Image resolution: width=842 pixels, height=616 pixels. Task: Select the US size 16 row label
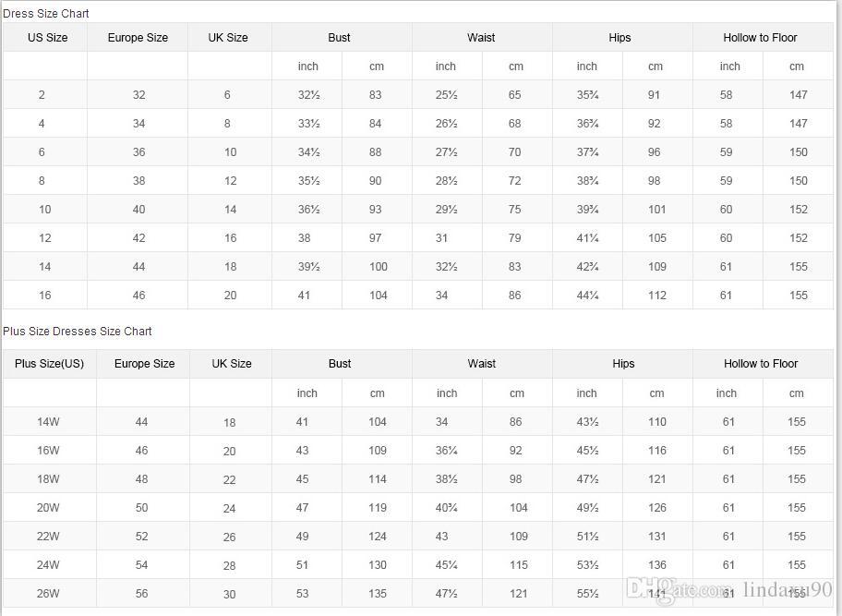[44, 296]
